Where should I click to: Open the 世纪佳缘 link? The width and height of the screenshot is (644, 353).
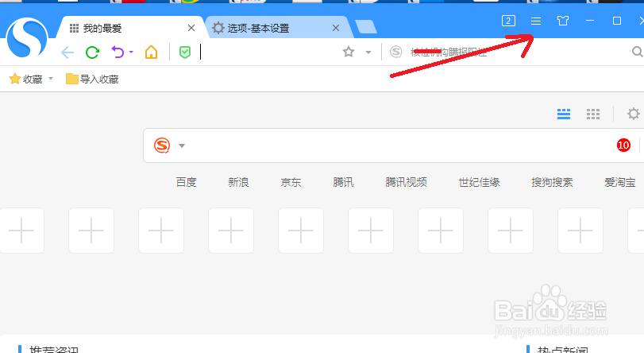[x=479, y=182]
